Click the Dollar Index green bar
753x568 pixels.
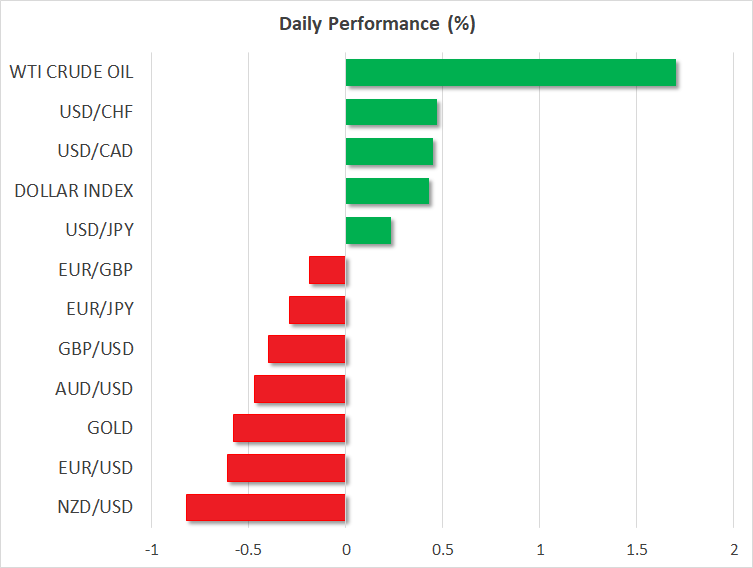387,191
